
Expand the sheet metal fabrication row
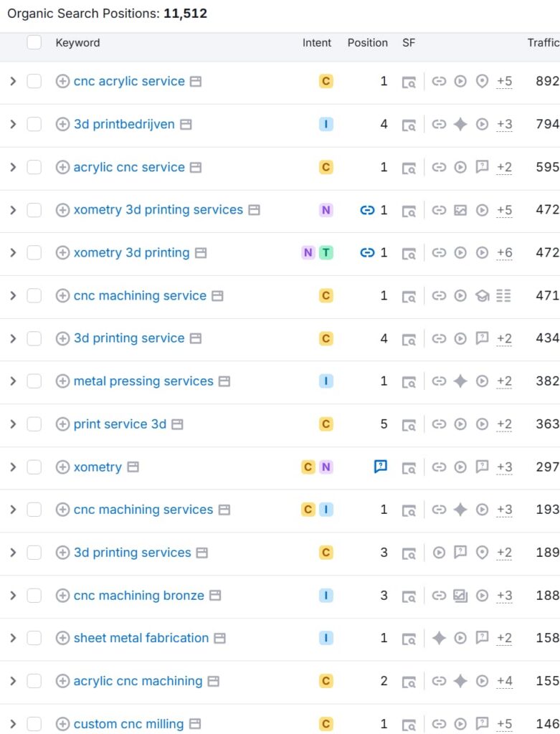13,638
